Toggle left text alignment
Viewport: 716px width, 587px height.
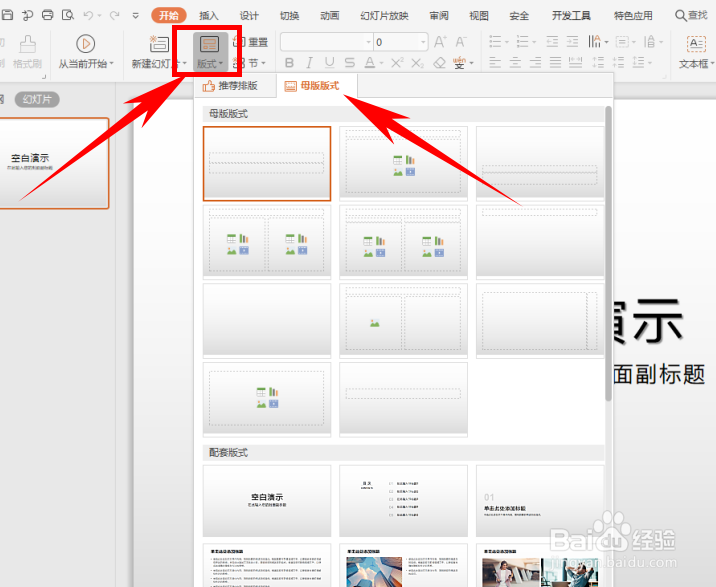point(495,63)
